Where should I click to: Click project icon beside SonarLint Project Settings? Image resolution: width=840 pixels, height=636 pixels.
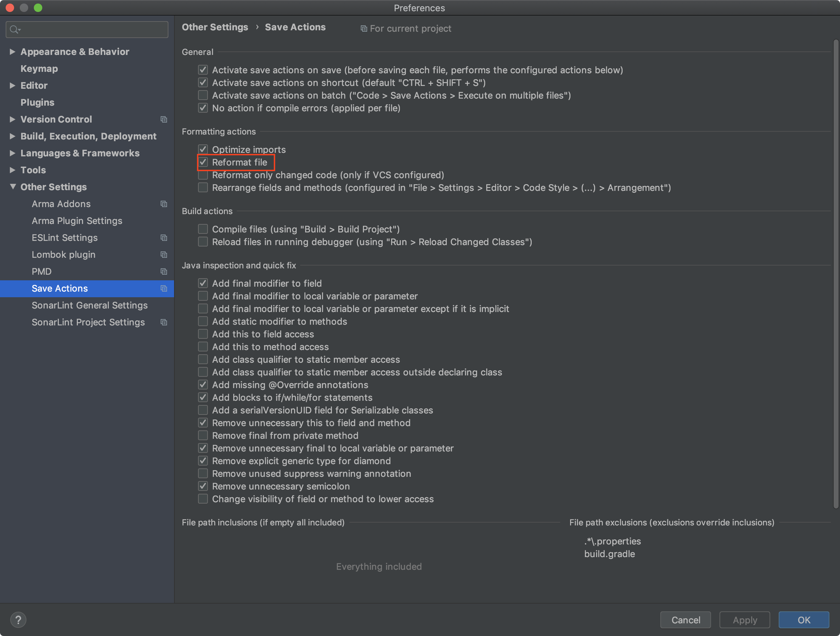click(x=164, y=322)
